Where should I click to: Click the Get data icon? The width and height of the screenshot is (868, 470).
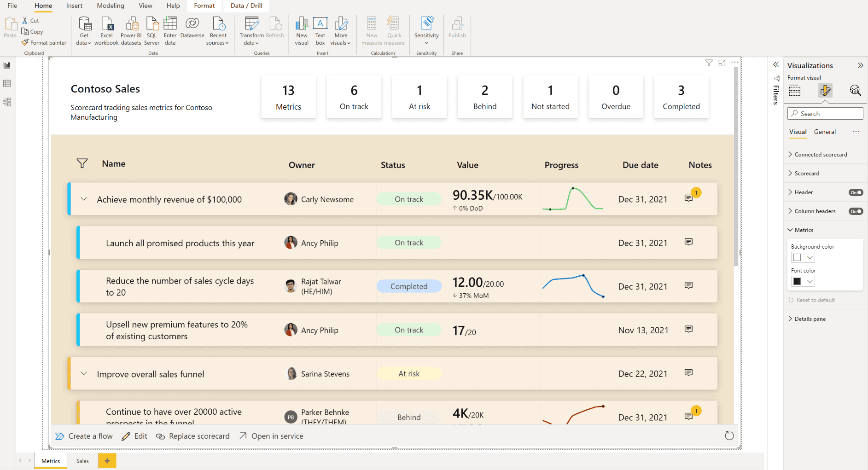(x=84, y=25)
